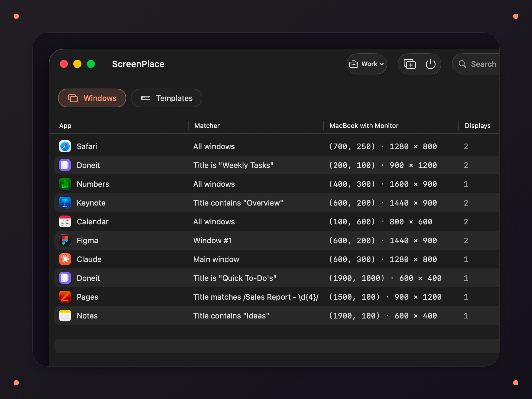Select the Figma row name
This screenshot has height=399, width=532.
tap(87, 241)
